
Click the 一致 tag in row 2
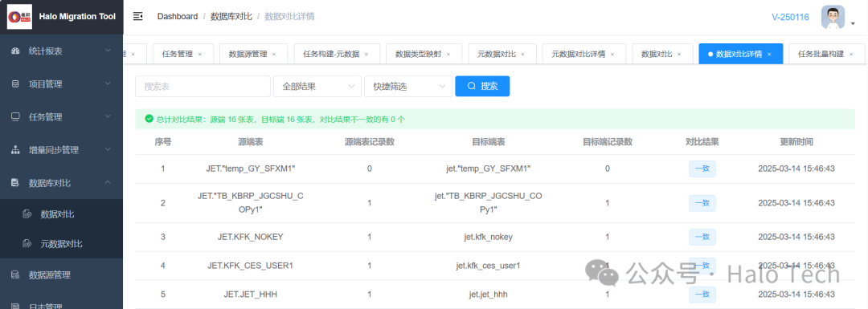[702, 203]
